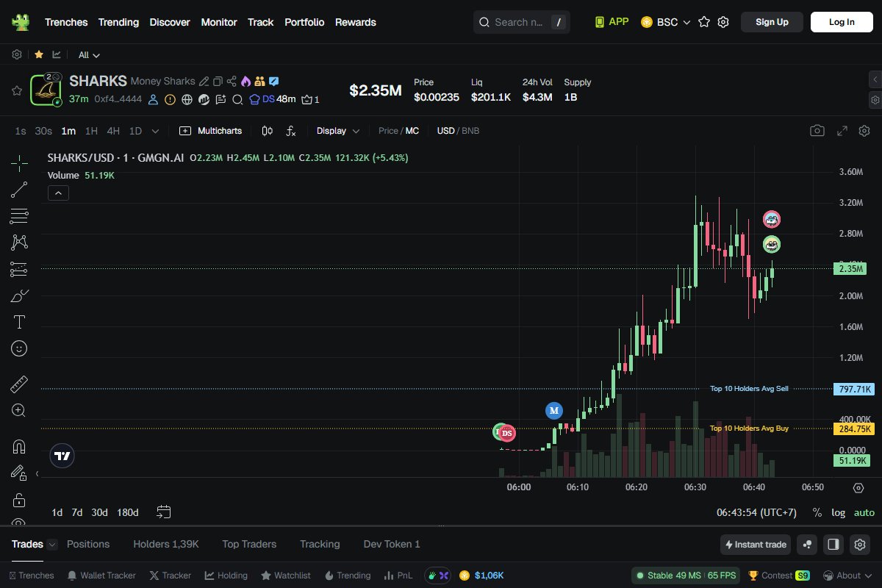
Task: Select the Text tool in the drawing toolbar
Action: [x=19, y=322]
